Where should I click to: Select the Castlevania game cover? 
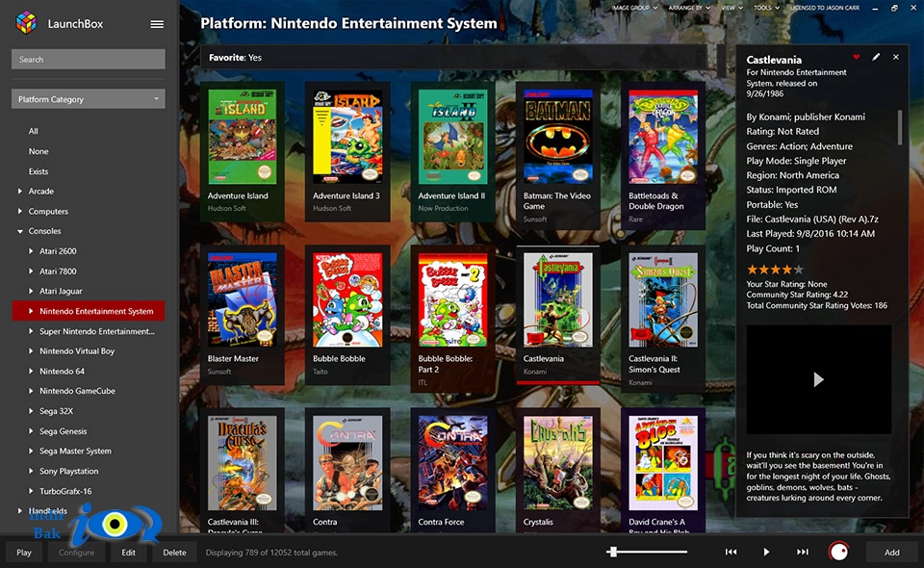tap(558, 300)
